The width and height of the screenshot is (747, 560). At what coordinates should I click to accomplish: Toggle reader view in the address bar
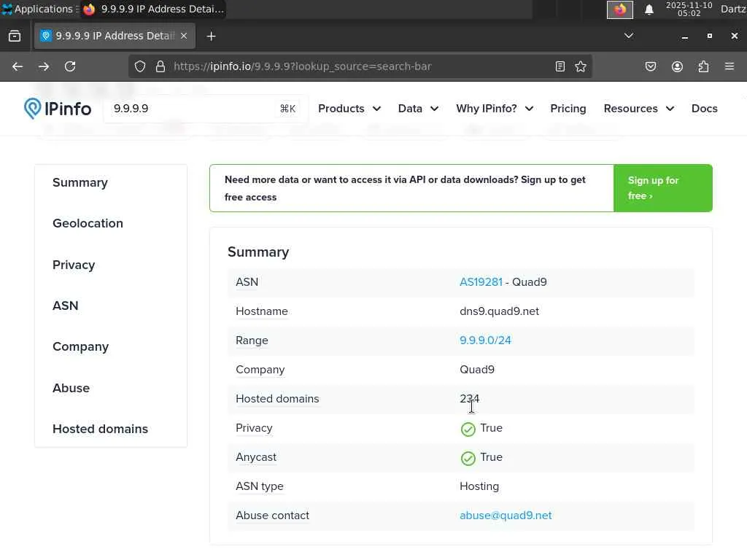[x=560, y=66]
